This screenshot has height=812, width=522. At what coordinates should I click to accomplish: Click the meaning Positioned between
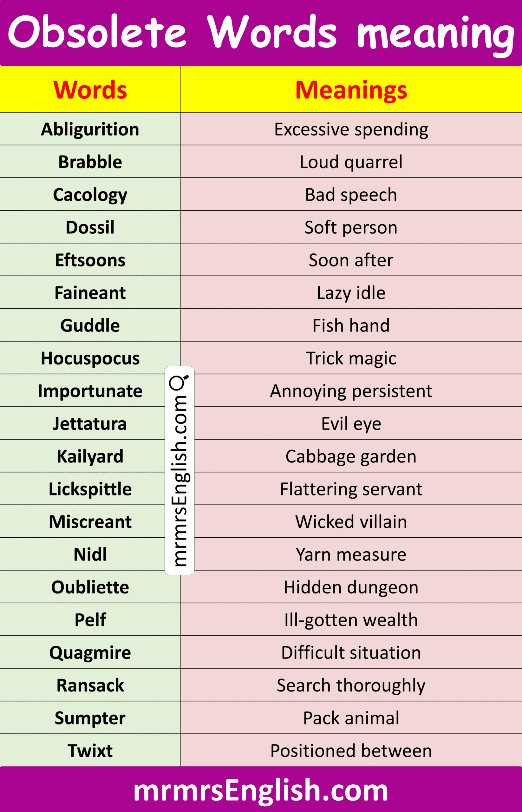click(351, 751)
